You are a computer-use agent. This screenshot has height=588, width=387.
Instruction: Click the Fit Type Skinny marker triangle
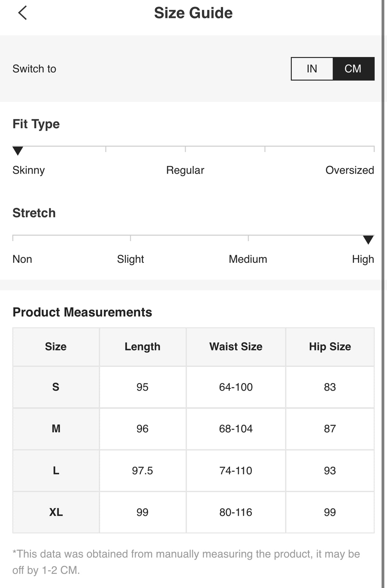point(18,151)
